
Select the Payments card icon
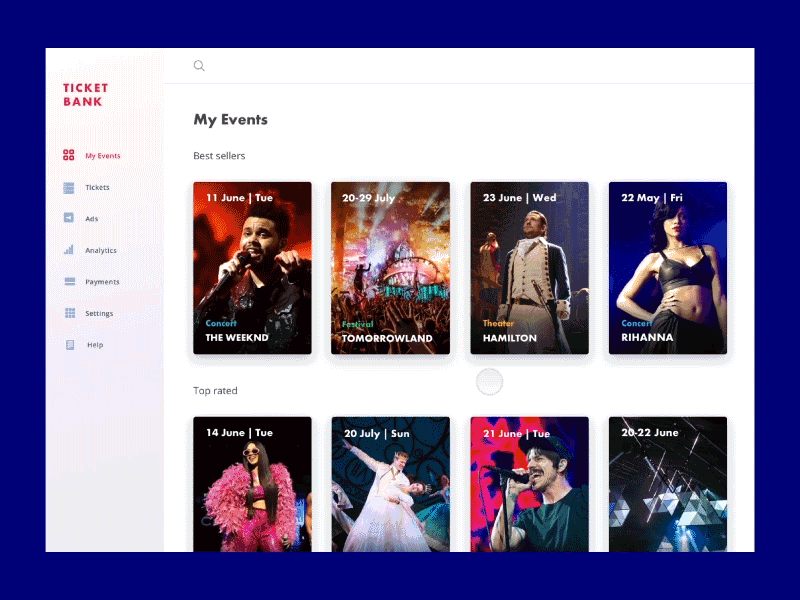[68, 281]
